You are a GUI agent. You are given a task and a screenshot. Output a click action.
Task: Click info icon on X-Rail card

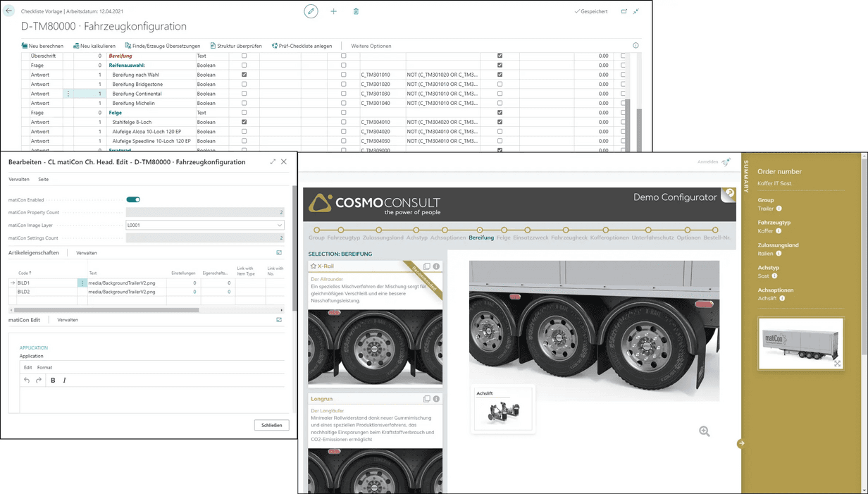tap(436, 266)
